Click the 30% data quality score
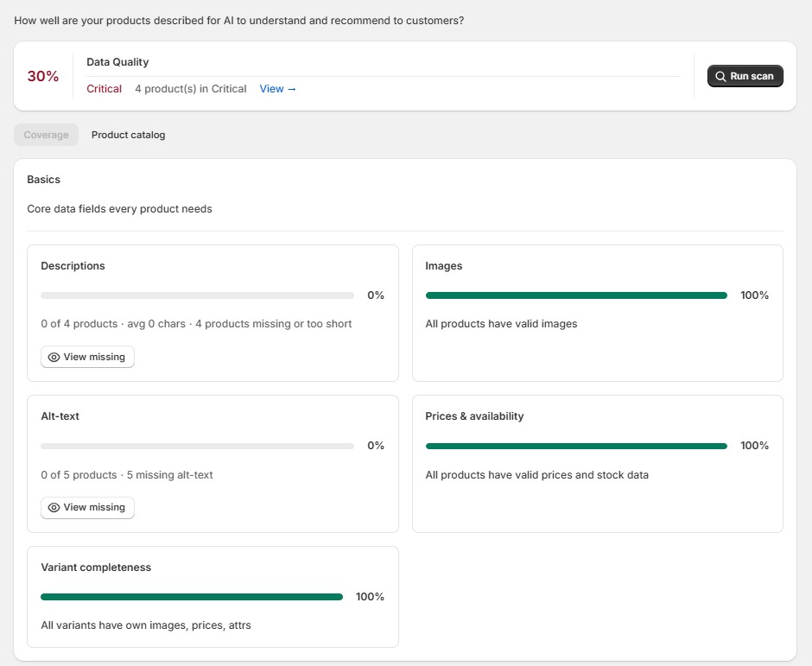Image resolution: width=812 pixels, height=666 pixels. click(43, 76)
